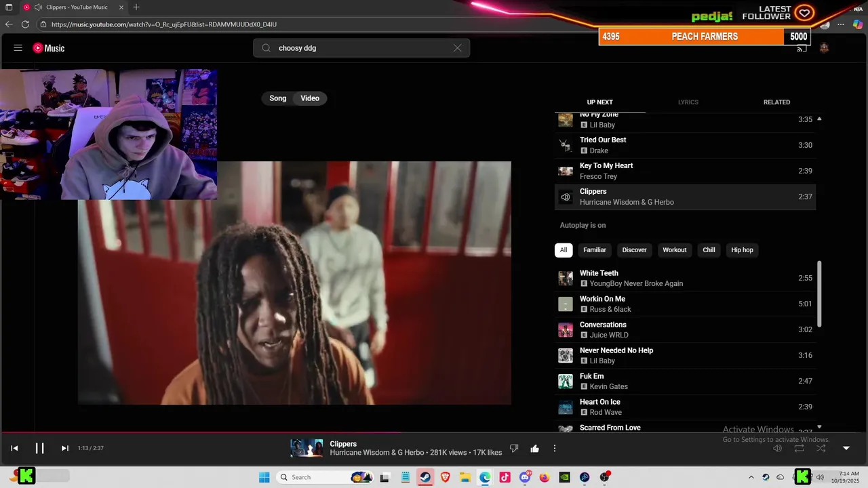Screen dimensions: 868x488
Task: Like the song Clippers
Action: coord(534,448)
